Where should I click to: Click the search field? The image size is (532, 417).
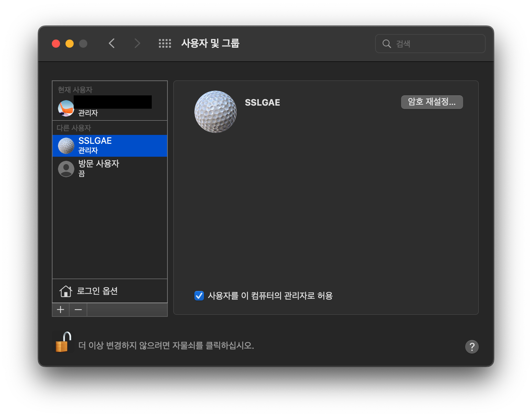point(430,44)
